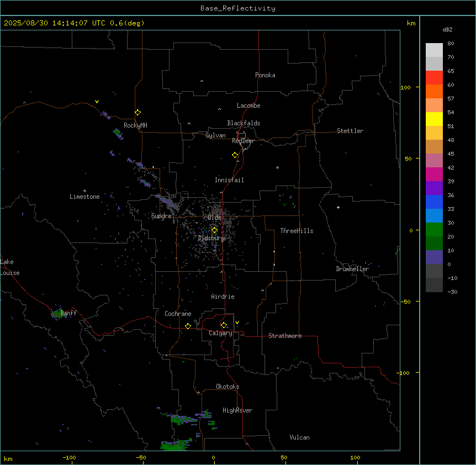Viewport: 476px width, 465px height.
Task: Click the Sylvan label
Action: pos(215,135)
